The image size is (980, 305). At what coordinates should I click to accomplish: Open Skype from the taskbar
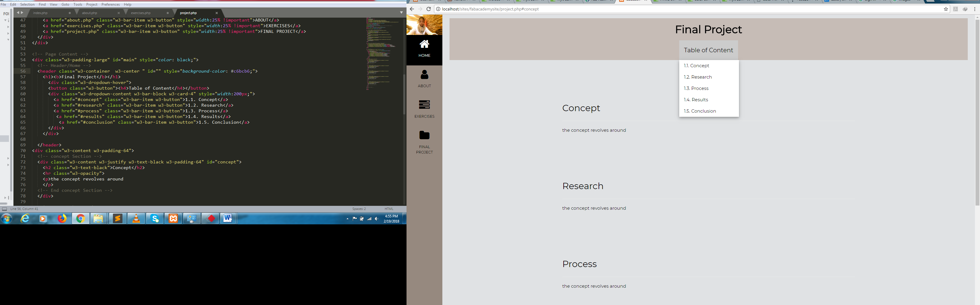tap(155, 219)
